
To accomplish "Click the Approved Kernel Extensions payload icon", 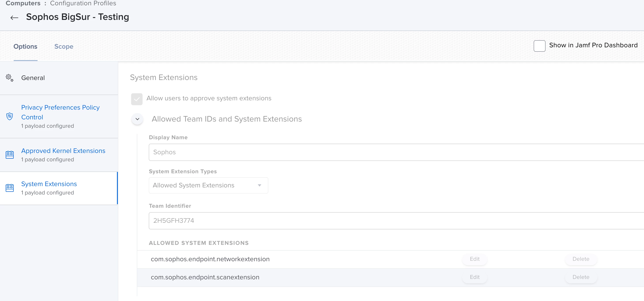I will pos(9,154).
